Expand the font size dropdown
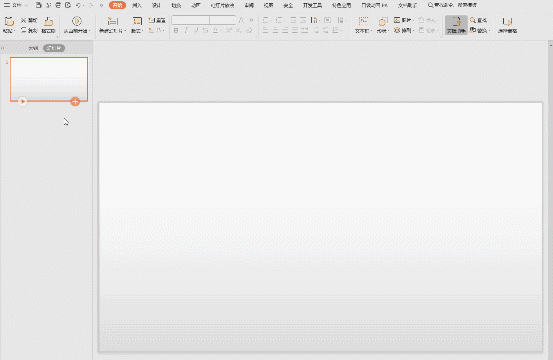Image resolution: width=553 pixels, height=360 pixels. point(233,20)
